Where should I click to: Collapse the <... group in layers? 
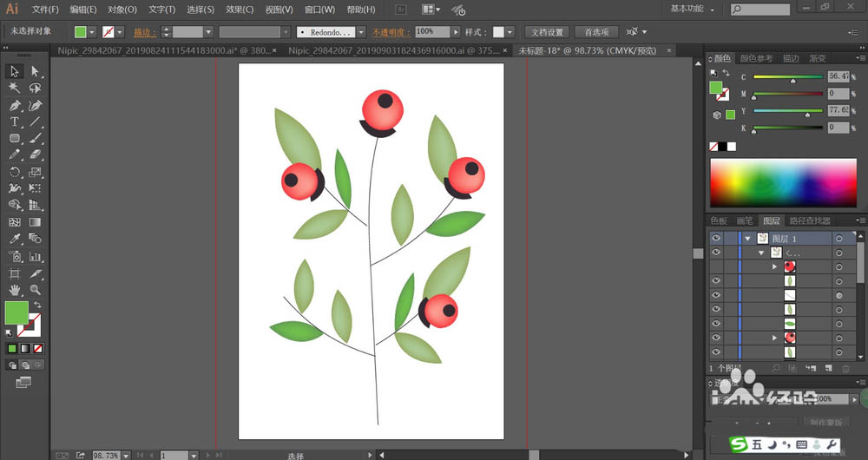762,253
